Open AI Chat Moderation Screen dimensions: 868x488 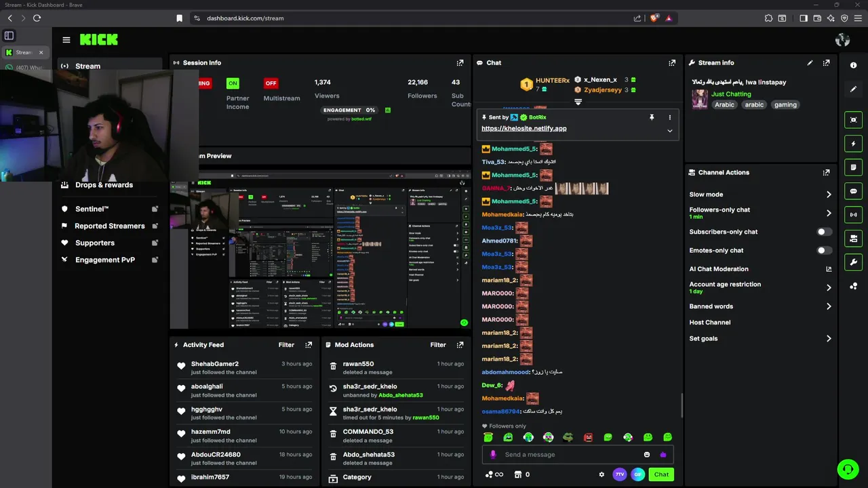pyautogui.click(x=760, y=269)
